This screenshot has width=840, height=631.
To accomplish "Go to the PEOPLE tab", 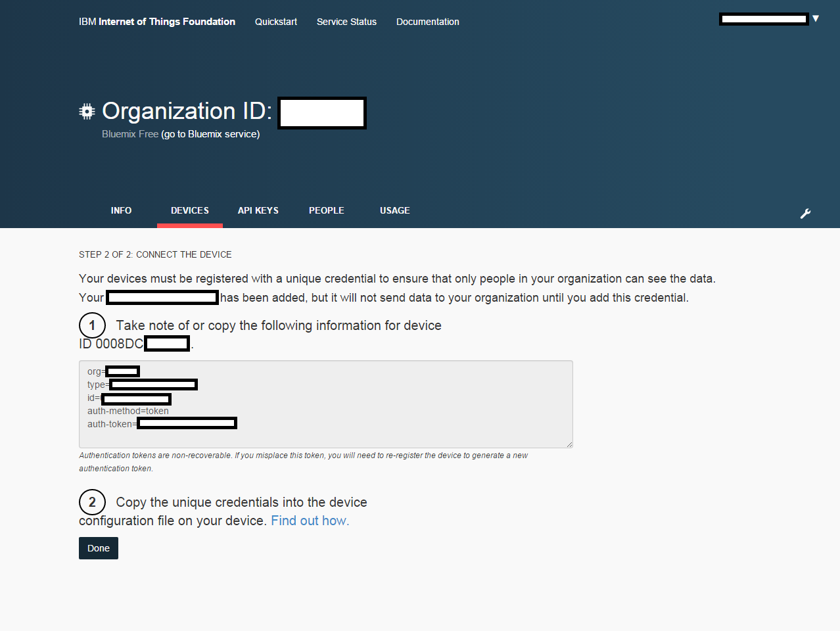I will (x=327, y=210).
